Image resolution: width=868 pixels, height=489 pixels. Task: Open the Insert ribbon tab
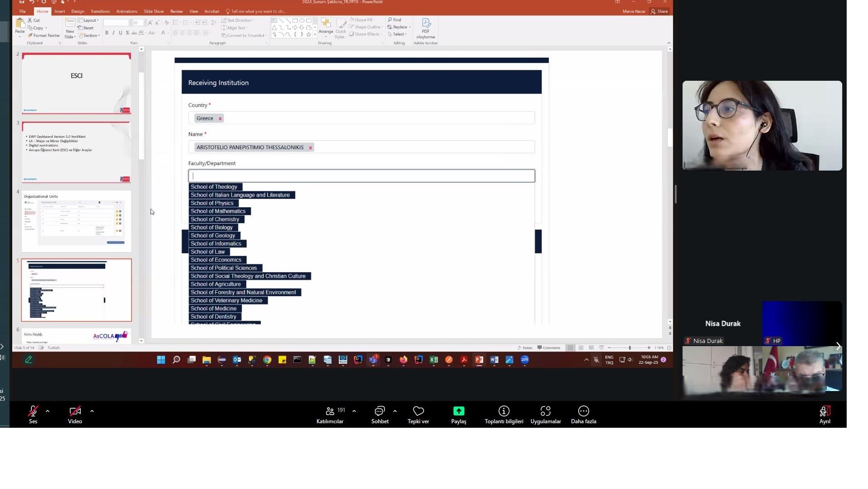[x=60, y=11]
